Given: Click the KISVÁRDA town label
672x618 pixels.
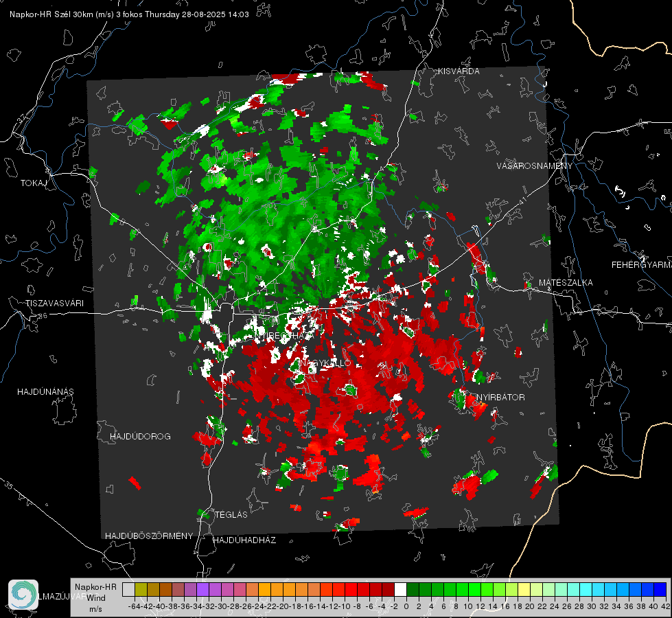Looking at the screenshot, I should coord(459,71).
